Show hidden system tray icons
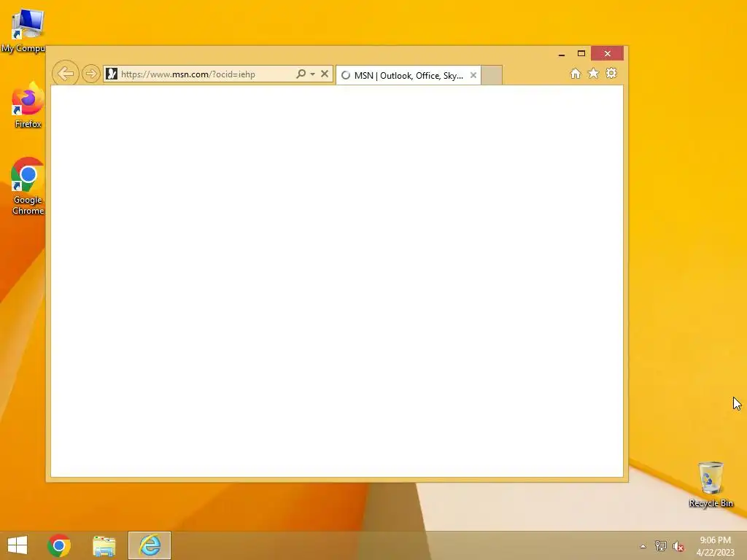Screen dimensions: 747x560 (643, 546)
